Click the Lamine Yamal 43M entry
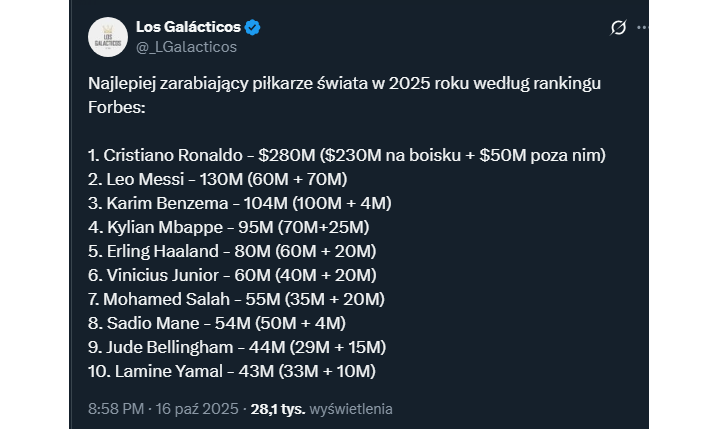 point(232,371)
